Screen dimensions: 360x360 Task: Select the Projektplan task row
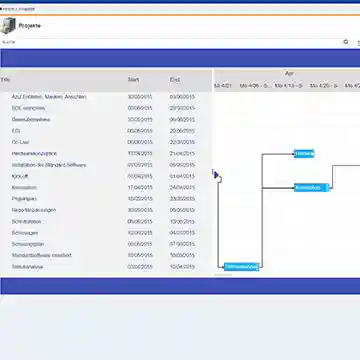(106, 199)
